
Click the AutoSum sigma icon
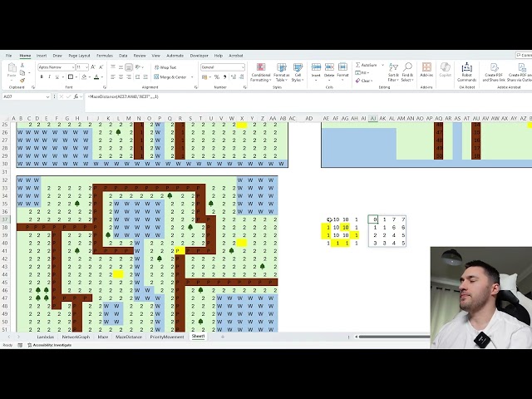tap(358, 65)
